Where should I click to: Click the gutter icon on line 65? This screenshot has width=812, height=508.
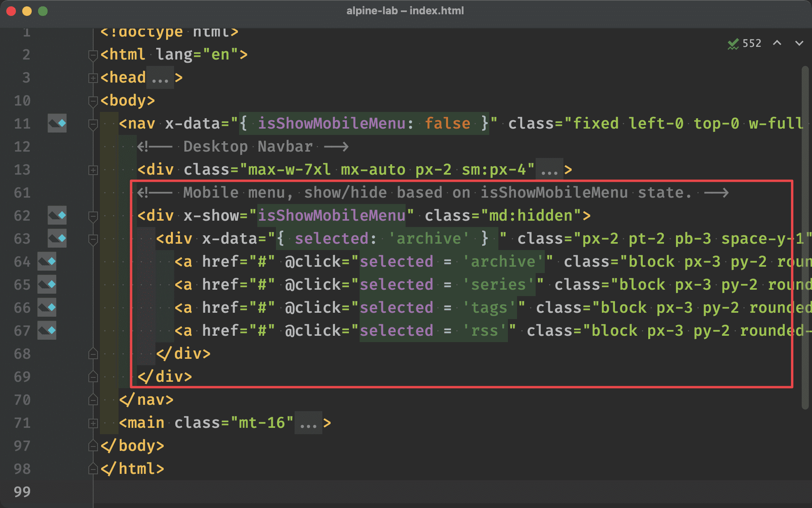pos(47,285)
